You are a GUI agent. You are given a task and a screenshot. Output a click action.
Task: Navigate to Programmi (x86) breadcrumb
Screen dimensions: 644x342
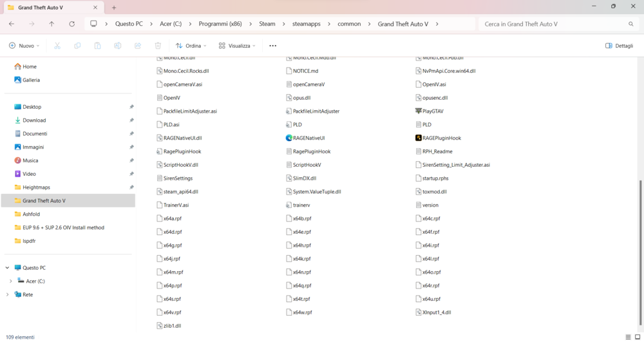pos(220,24)
